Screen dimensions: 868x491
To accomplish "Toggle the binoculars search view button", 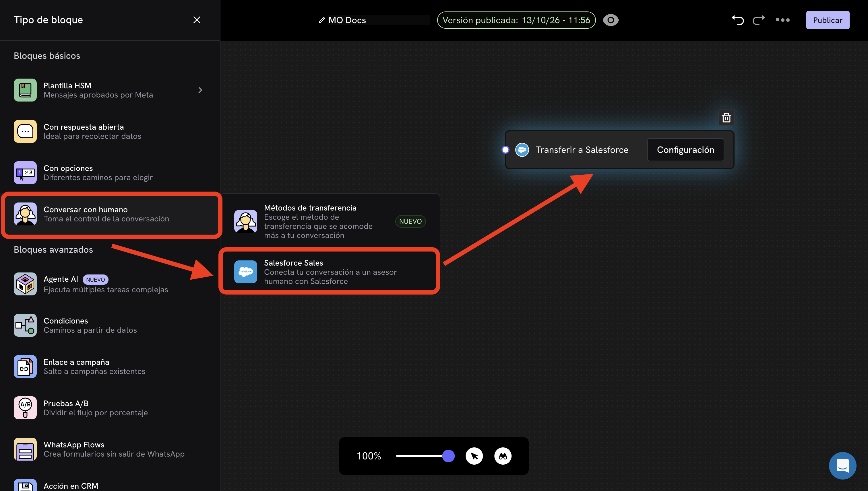I will click(503, 456).
